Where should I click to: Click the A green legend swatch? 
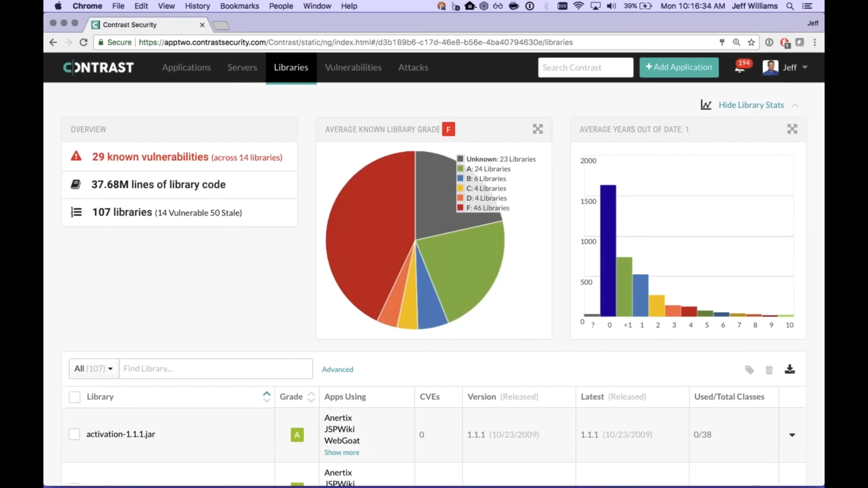point(460,168)
